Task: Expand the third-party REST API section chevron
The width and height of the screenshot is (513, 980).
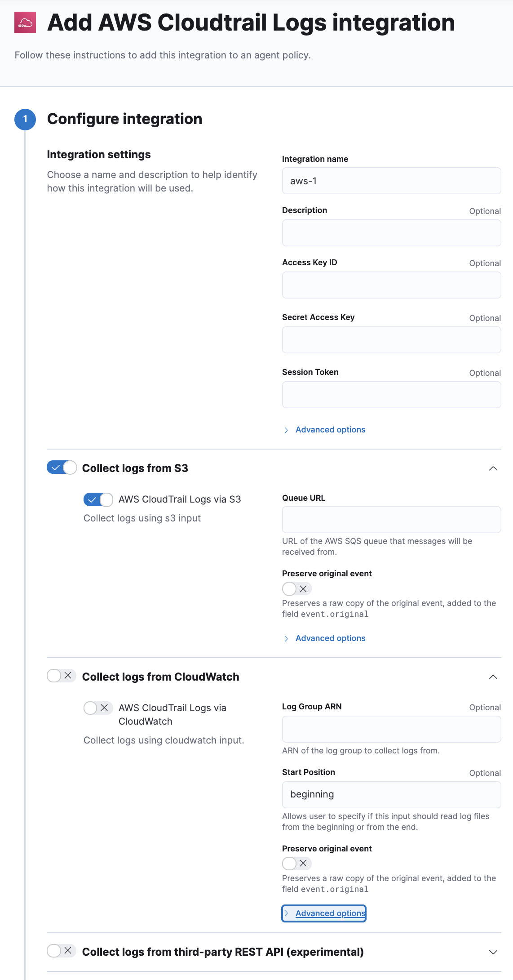Action: (493, 952)
